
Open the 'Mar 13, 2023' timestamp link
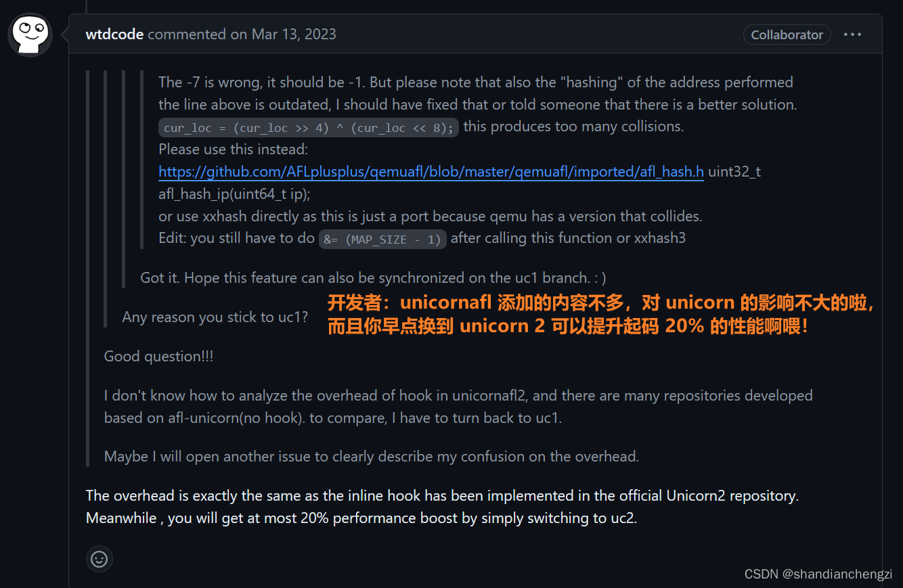point(294,34)
